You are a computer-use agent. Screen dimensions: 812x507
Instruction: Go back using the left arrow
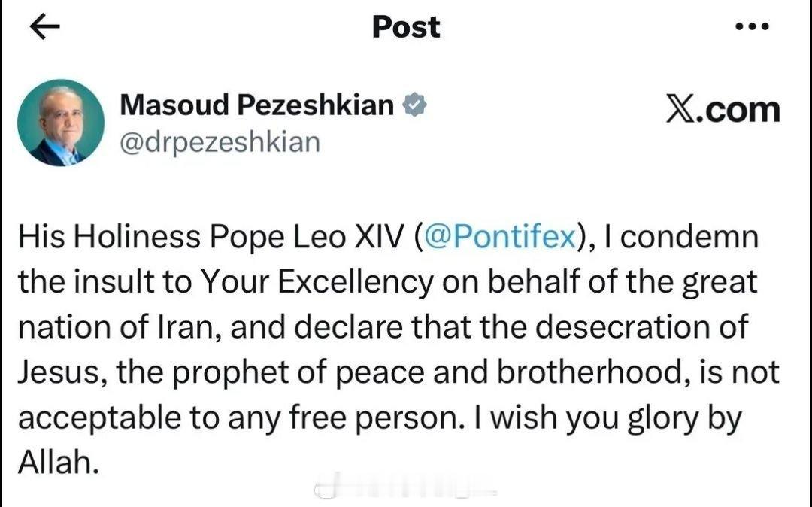45,27
